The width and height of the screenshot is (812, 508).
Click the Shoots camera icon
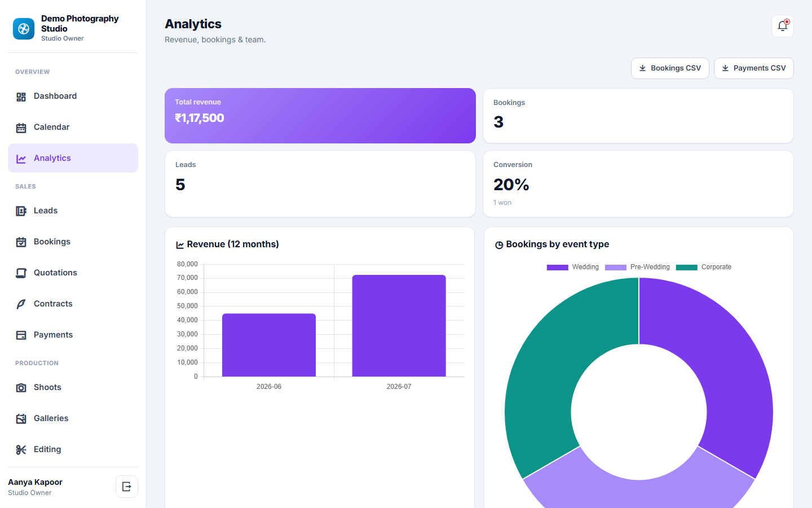tap(21, 388)
